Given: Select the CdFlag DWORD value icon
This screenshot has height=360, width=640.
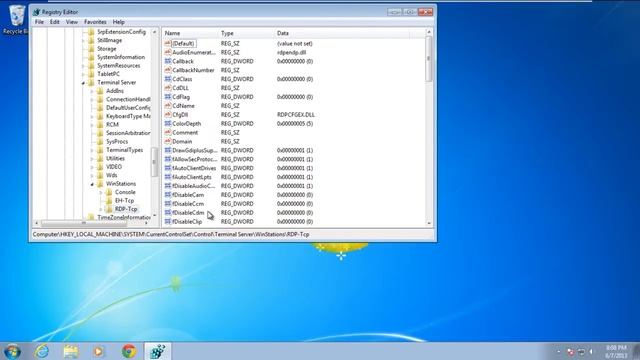Looking at the screenshot, I should (167, 97).
